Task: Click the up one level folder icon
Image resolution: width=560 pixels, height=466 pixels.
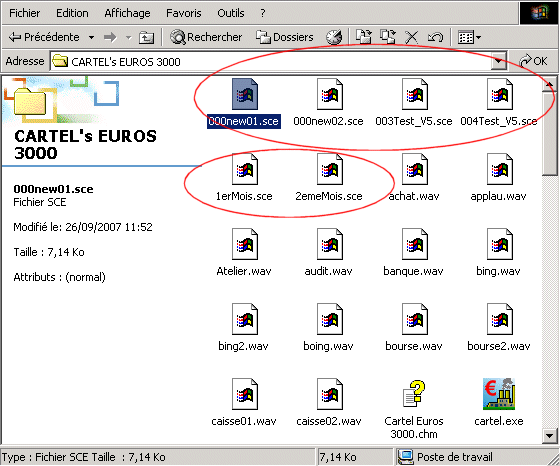Action: (x=146, y=37)
